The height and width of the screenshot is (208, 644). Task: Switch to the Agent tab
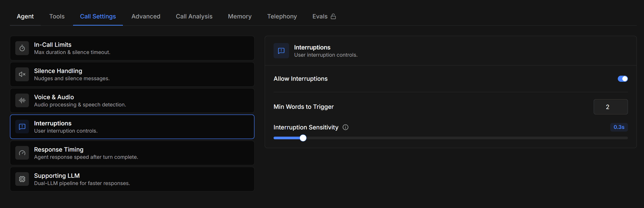pos(25,16)
